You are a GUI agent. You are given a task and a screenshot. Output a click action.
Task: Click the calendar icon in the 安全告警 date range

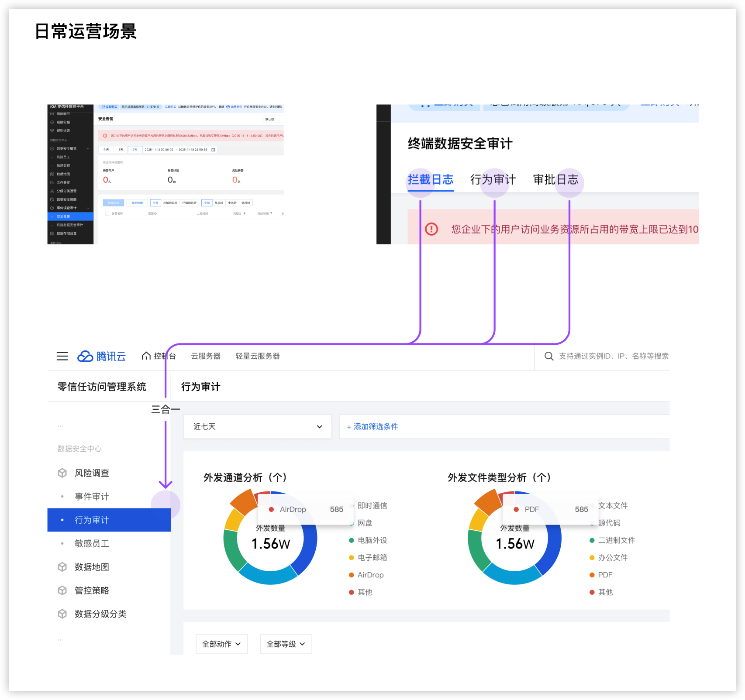[x=213, y=150]
